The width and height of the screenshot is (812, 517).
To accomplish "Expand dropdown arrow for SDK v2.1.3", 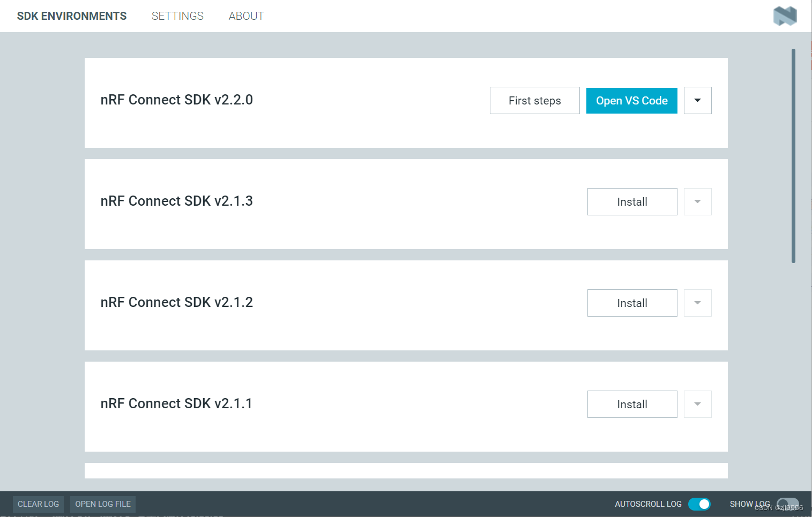I will point(698,202).
